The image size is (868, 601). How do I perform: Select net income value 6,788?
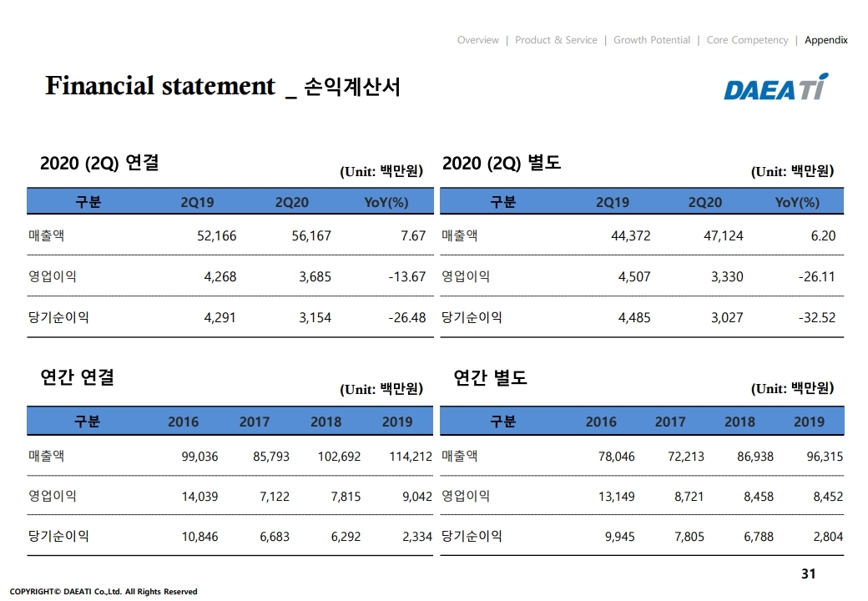(759, 537)
